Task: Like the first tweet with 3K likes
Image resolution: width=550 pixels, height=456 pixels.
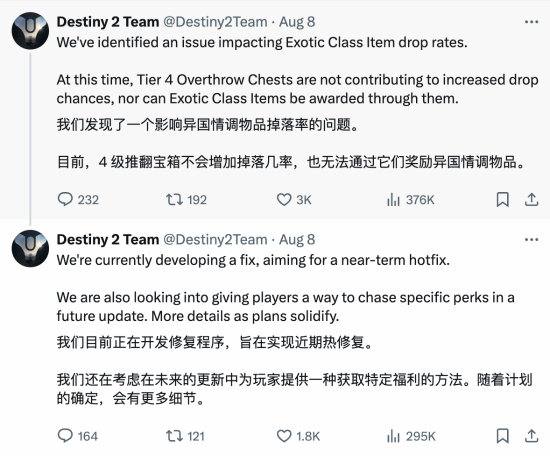Action: coord(294,200)
